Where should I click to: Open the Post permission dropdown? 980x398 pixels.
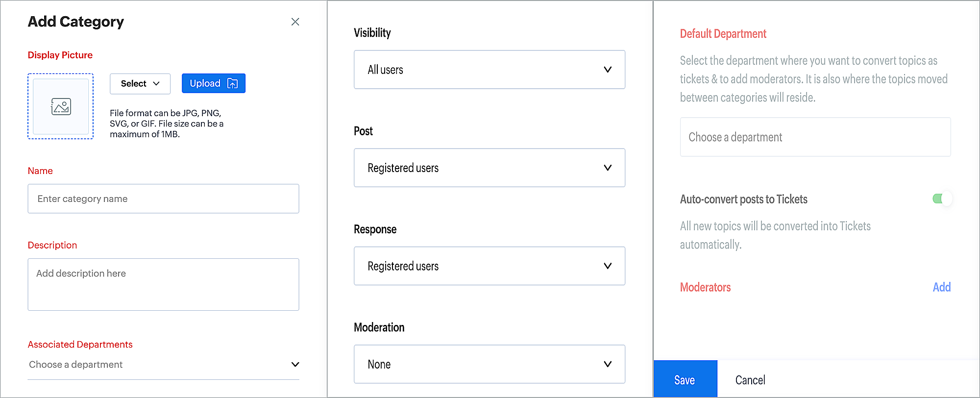[489, 168]
